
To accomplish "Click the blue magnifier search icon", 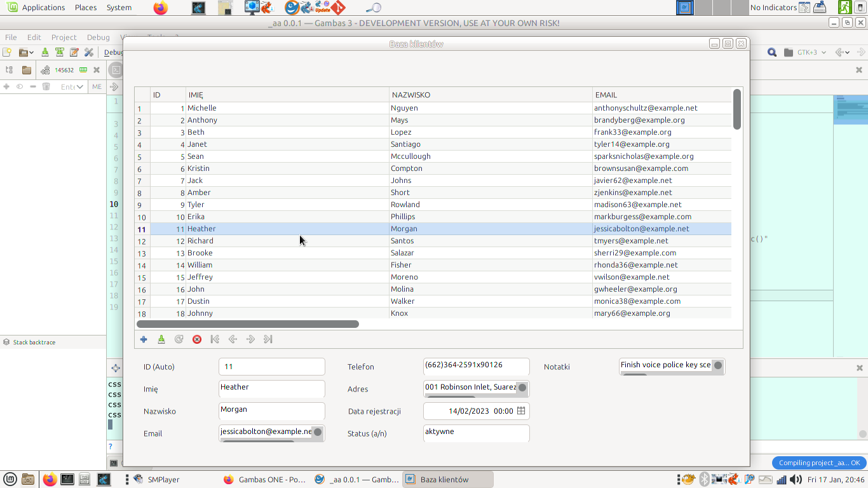I will tap(772, 52).
